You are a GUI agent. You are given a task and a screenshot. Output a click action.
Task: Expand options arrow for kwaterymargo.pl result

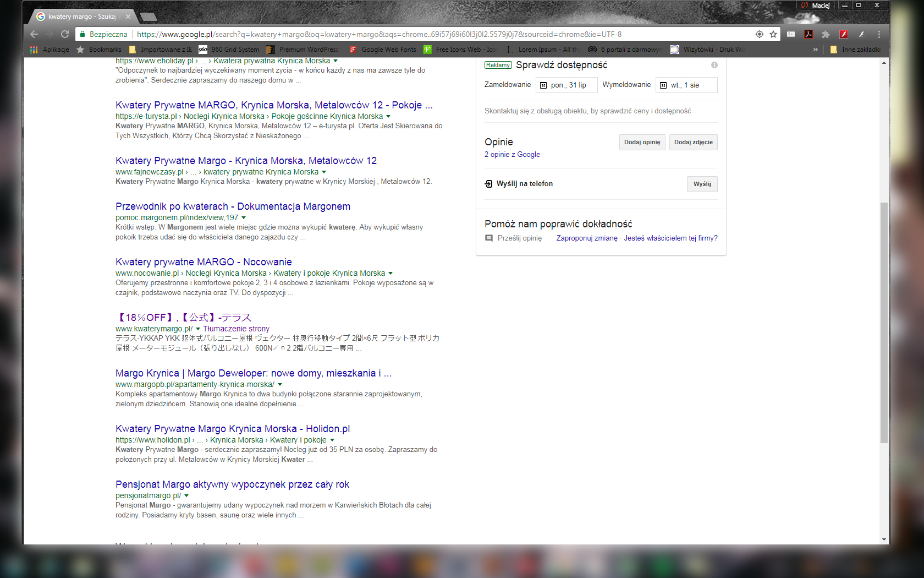[x=198, y=329]
